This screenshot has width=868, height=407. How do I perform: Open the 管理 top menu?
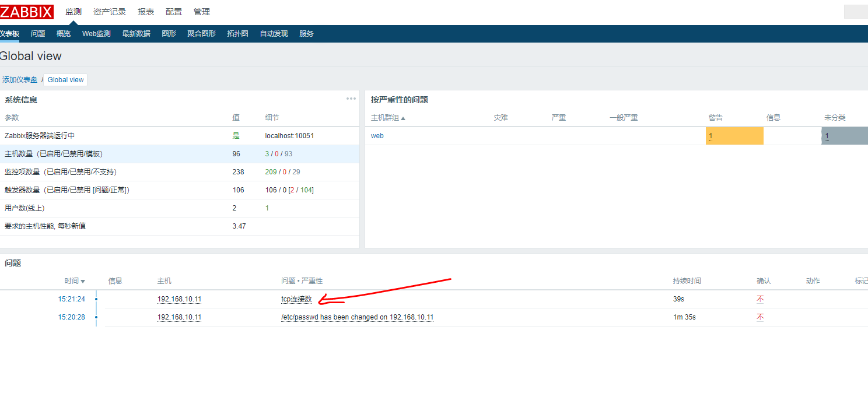click(202, 12)
